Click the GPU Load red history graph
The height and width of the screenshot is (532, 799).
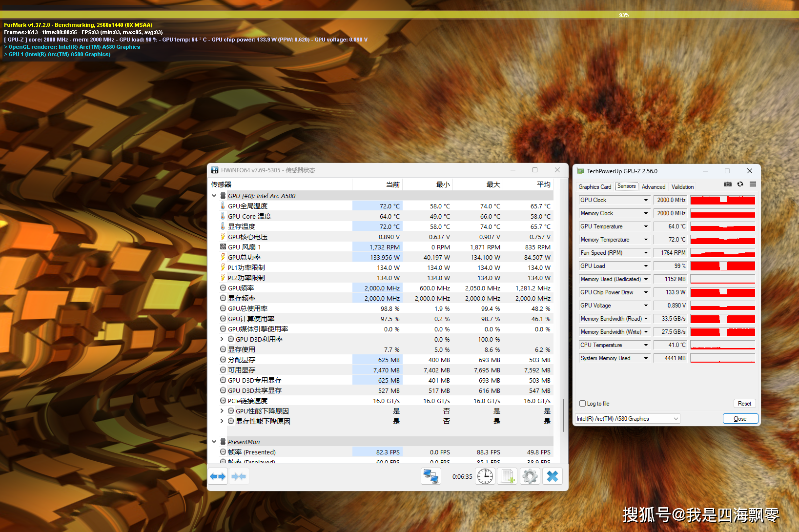click(x=723, y=266)
